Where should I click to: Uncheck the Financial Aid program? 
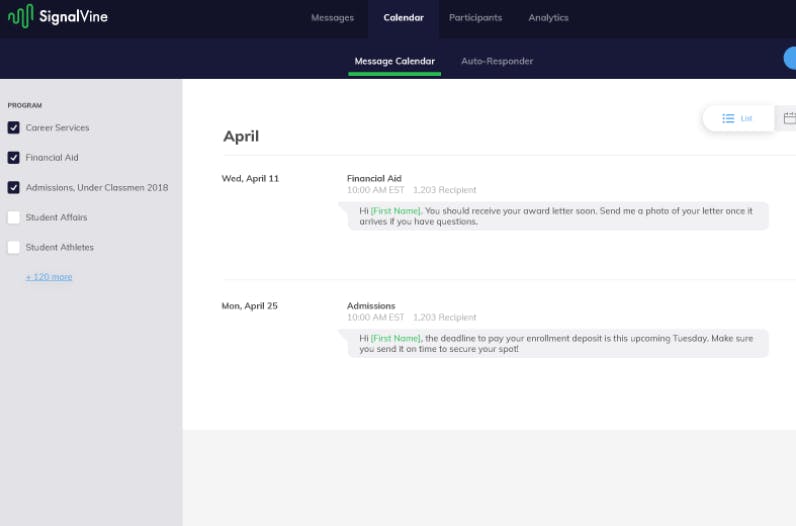click(14, 157)
